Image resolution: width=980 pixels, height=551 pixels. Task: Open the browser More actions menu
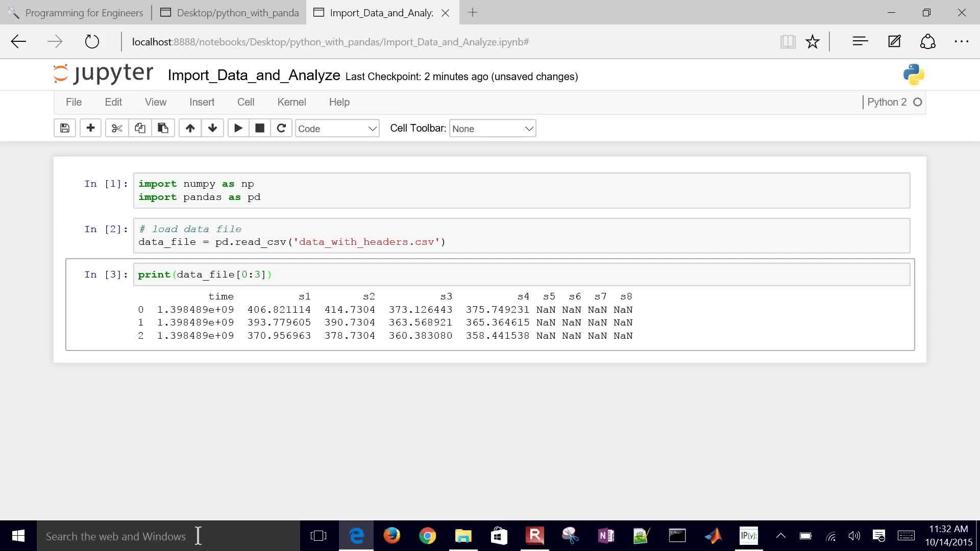(x=962, y=42)
